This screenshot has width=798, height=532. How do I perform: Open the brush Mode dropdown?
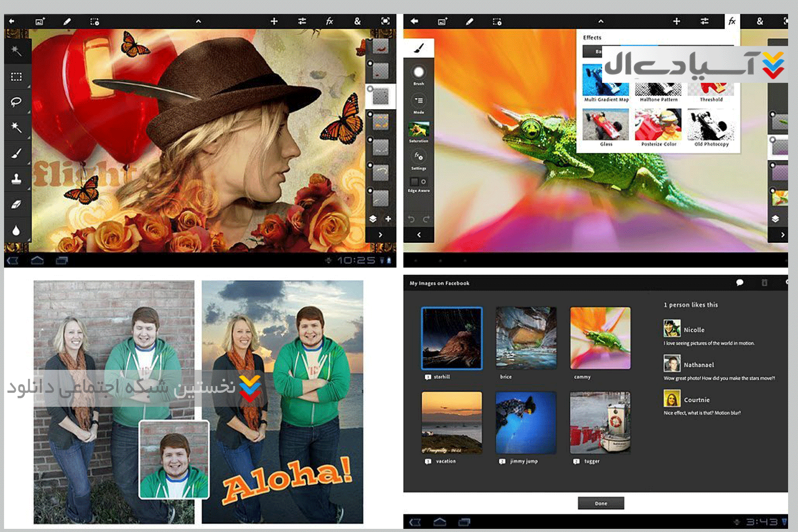(x=418, y=100)
